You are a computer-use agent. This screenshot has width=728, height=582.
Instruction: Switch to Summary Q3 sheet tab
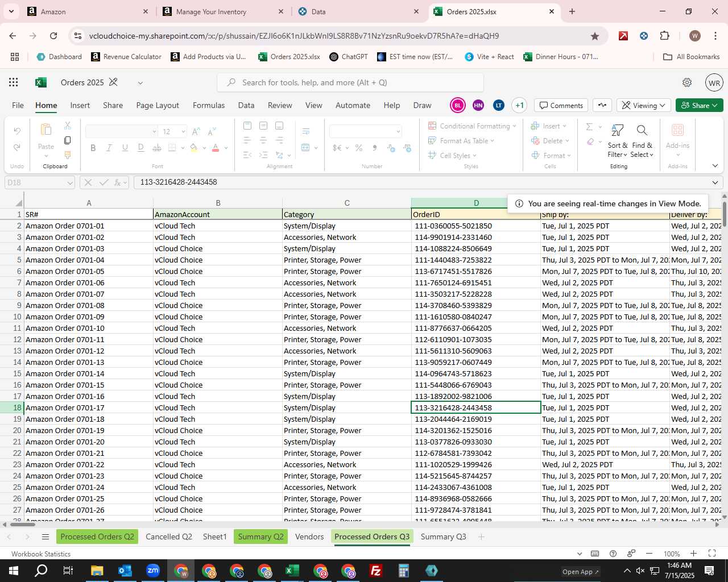[443, 537]
